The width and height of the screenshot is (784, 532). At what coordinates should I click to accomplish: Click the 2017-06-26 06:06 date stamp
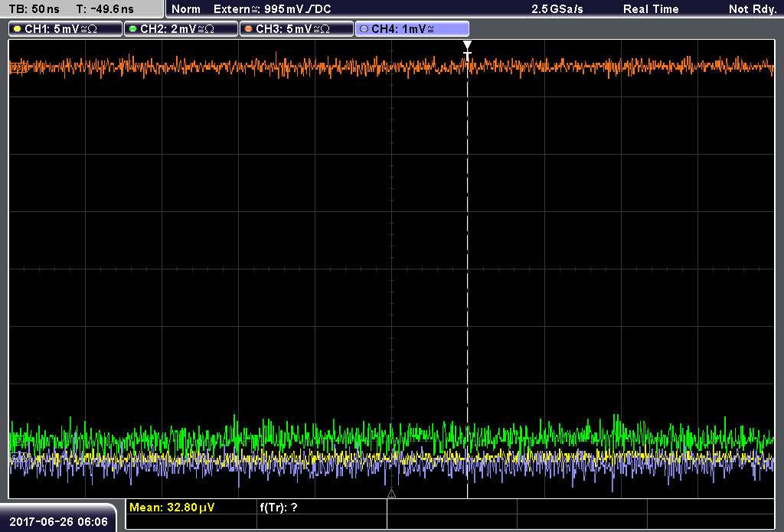click(58, 522)
